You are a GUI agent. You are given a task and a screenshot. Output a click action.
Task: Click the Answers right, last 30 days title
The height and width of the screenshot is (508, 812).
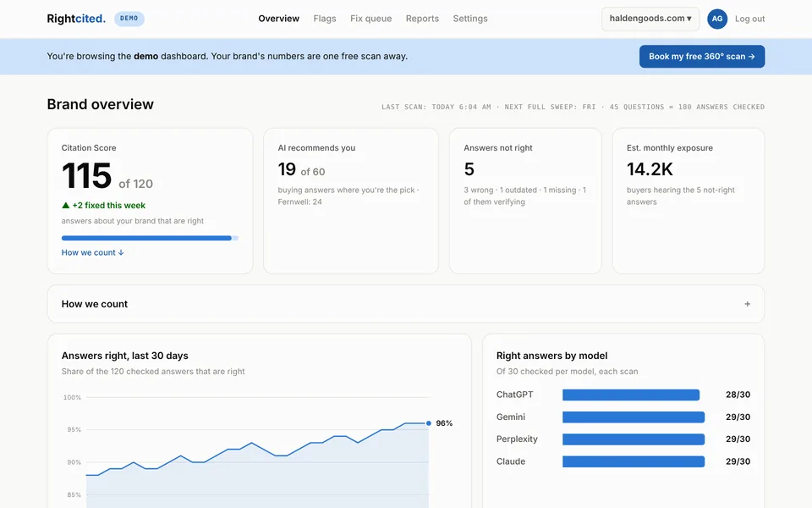coord(125,356)
